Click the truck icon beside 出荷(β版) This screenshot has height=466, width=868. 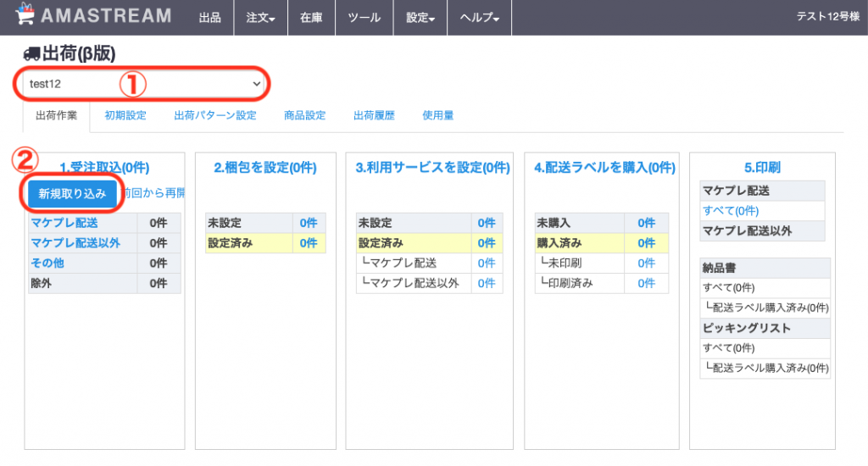pos(31,53)
